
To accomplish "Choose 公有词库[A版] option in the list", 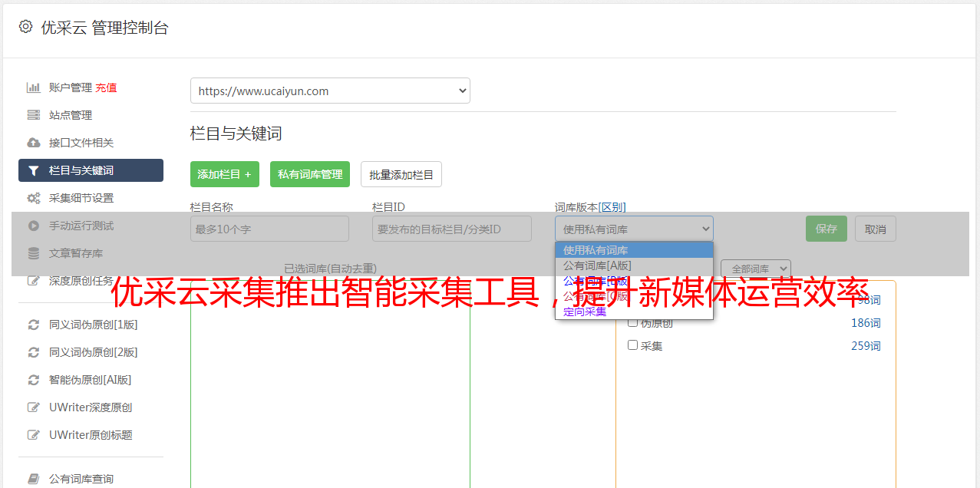I will (634, 265).
